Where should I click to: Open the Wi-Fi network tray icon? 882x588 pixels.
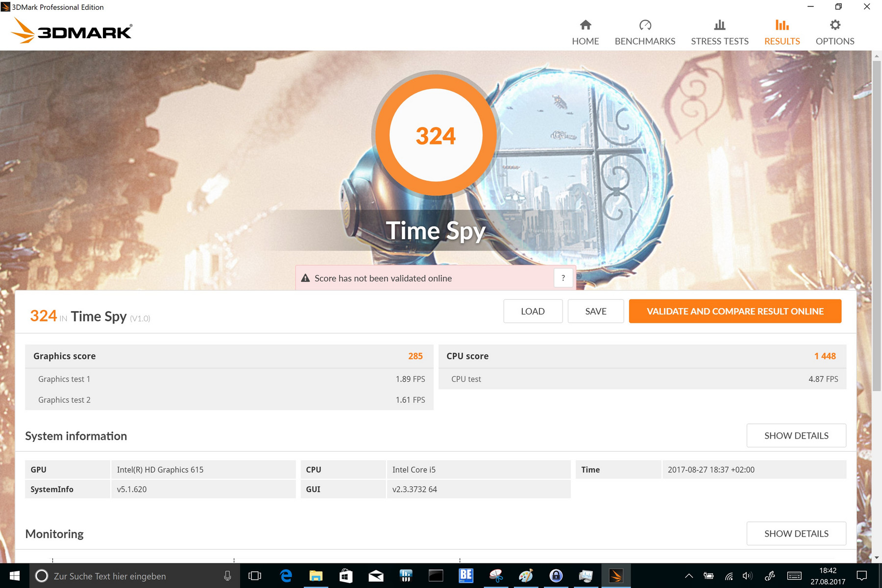click(x=729, y=576)
